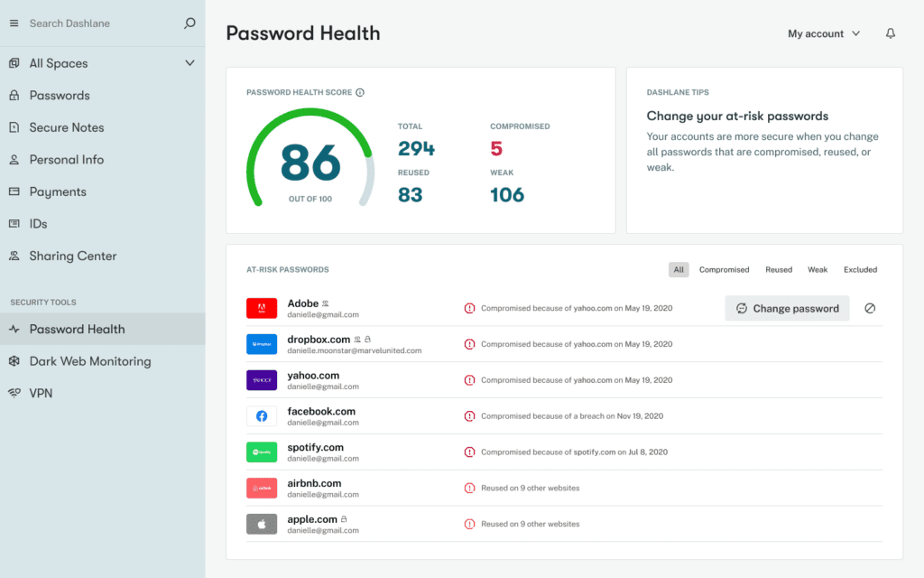Open the My account dropdown
Image resolution: width=924 pixels, height=578 pixels.
(x=823, y=33)
